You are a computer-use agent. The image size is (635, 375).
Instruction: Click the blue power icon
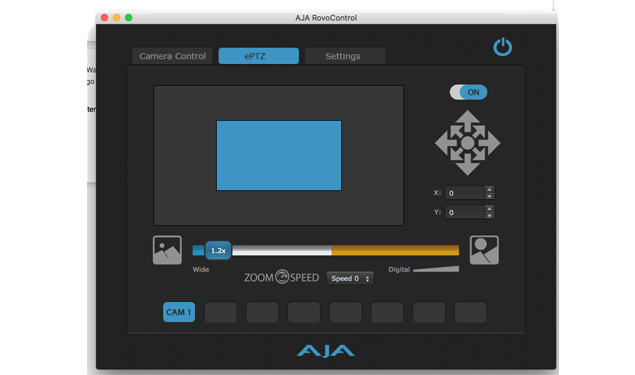click(x=503, y=47)
